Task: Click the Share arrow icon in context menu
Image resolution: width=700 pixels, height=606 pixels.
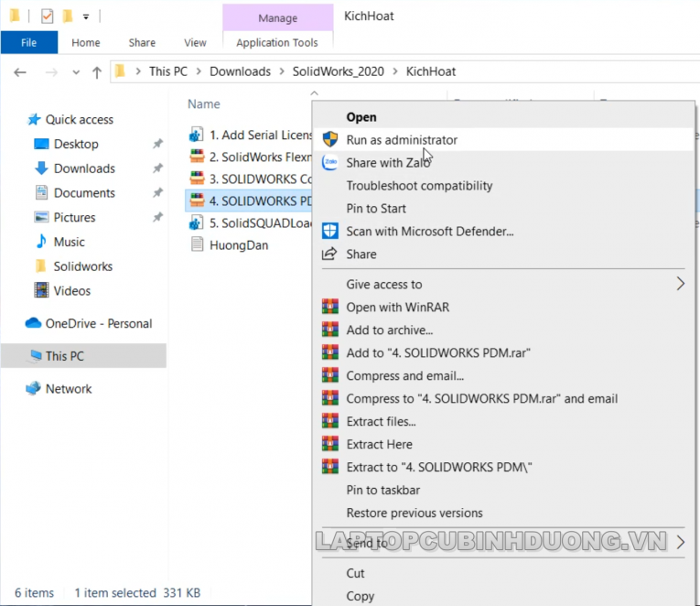Action: click(329, 254)
